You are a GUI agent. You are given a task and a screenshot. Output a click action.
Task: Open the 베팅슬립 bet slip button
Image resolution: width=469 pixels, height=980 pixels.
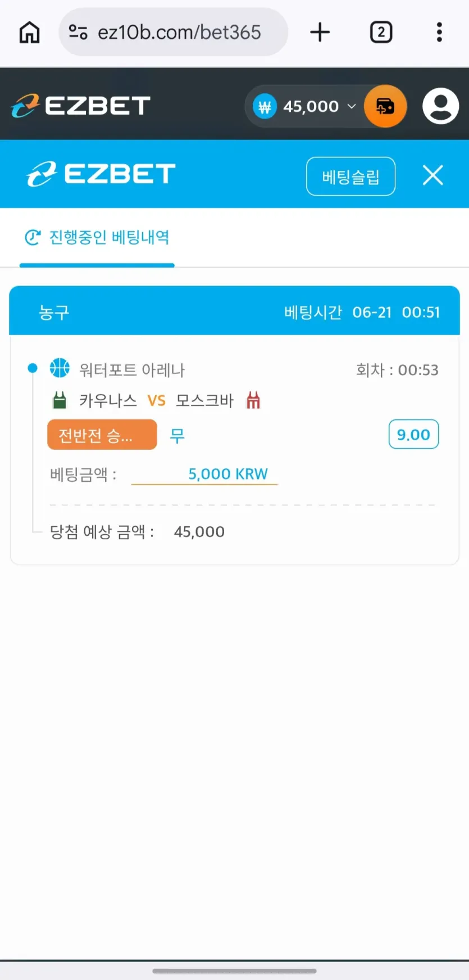(350, 177)
